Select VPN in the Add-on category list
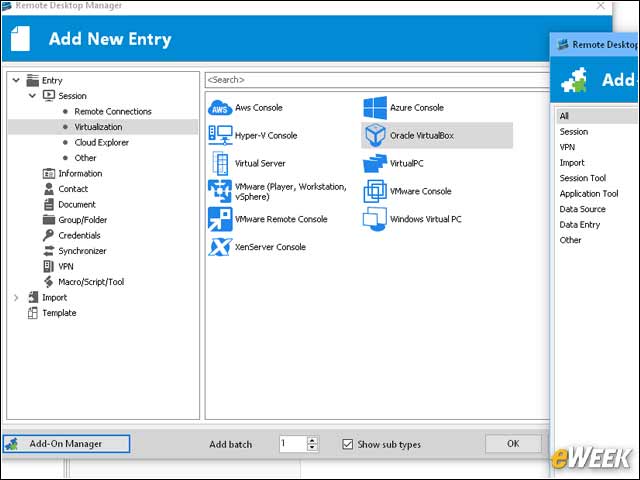 pyautogui.click(x=567, y=147)
